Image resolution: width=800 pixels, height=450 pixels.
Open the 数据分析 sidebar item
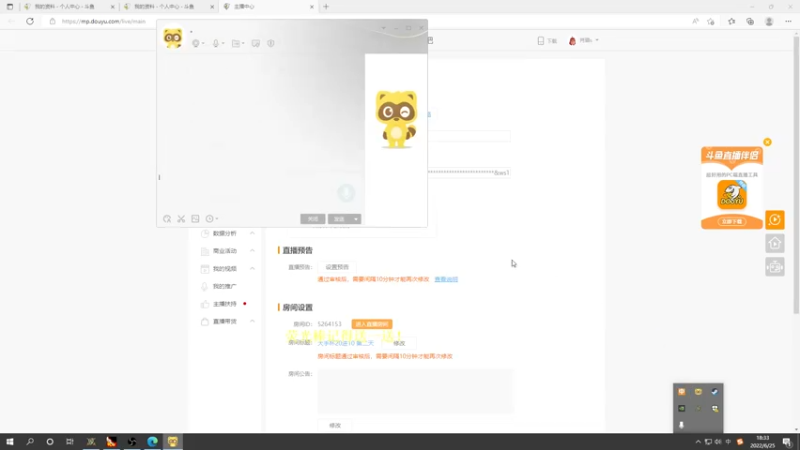pos(224,233)
